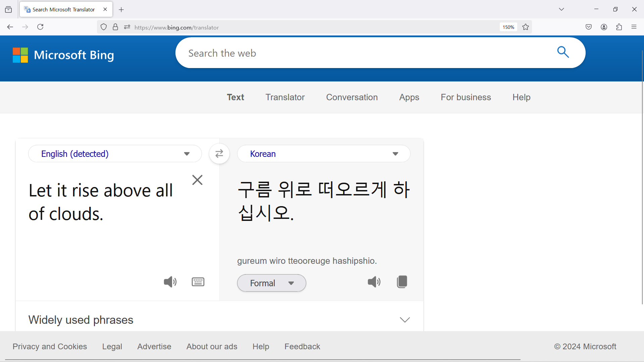This screenshot has height=362, width=644.
Task: Copy the Korean translation
Action: pos(402,282)
